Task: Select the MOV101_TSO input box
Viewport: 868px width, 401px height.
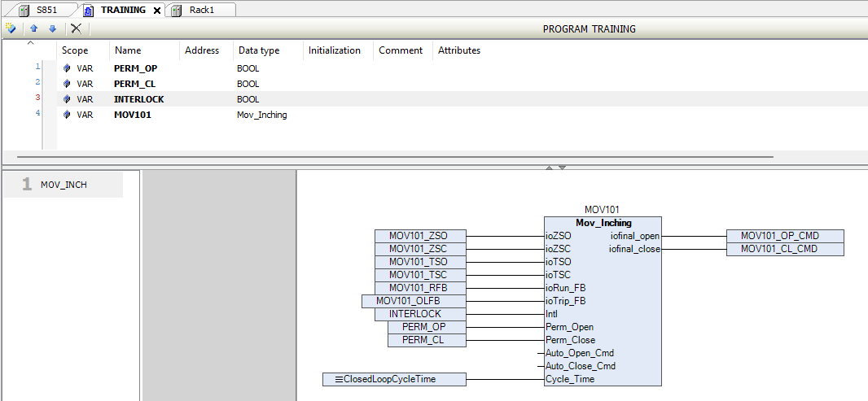Action: pyautogui.click(x=420, y=262)
